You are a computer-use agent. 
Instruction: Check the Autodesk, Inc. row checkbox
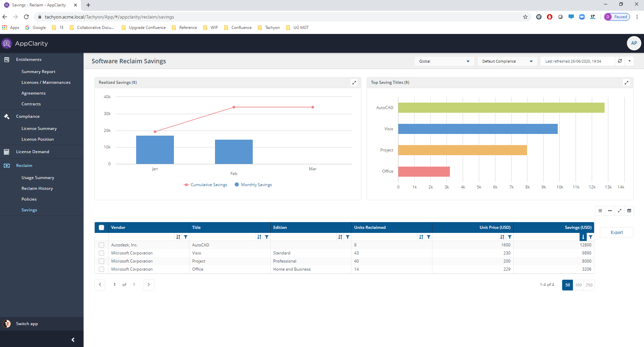tap(101, 245)
